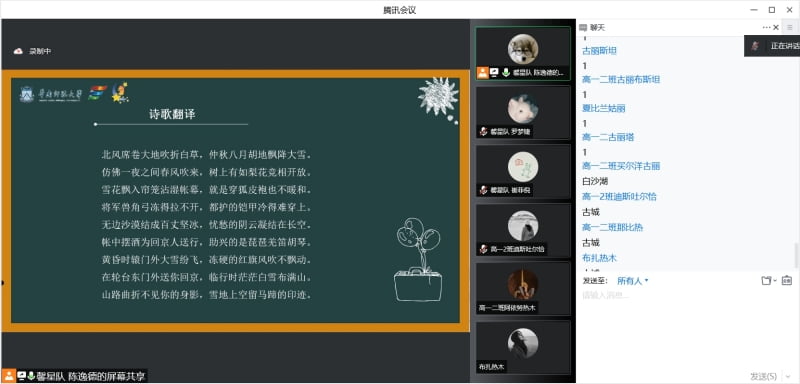Image resolution: width=800 pixels, height=384 pixels.
Task: Open the 所有人 recipient dropdown
Action: pos(633,280)
